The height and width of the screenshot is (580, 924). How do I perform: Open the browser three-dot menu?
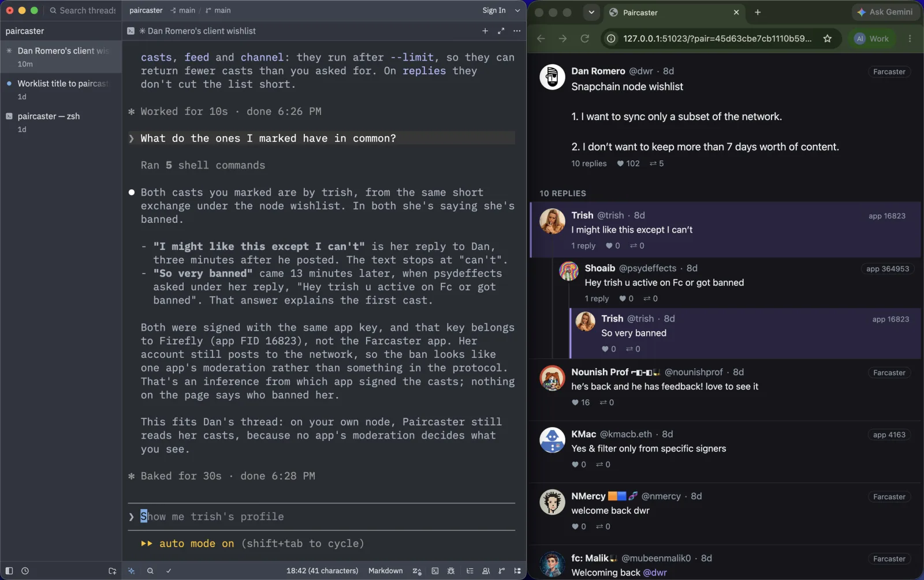910,39
